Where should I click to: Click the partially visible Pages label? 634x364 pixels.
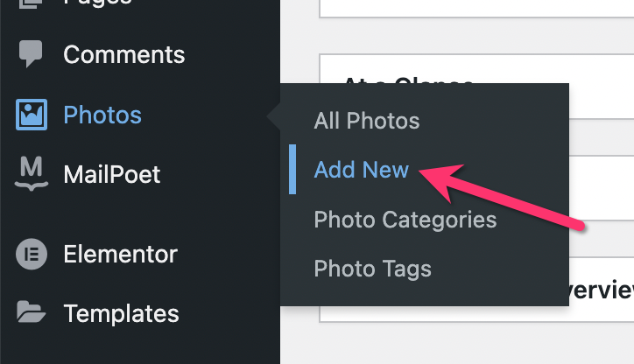tap(98, 3)
